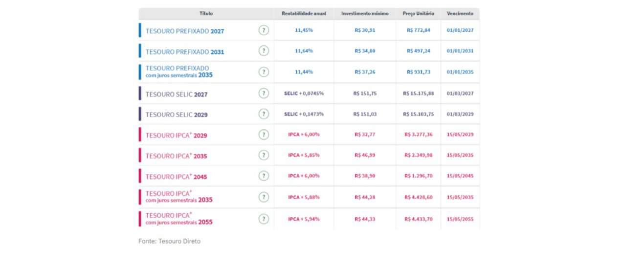Click the 01/01/2031 maturity date

[x=460, y=51]
